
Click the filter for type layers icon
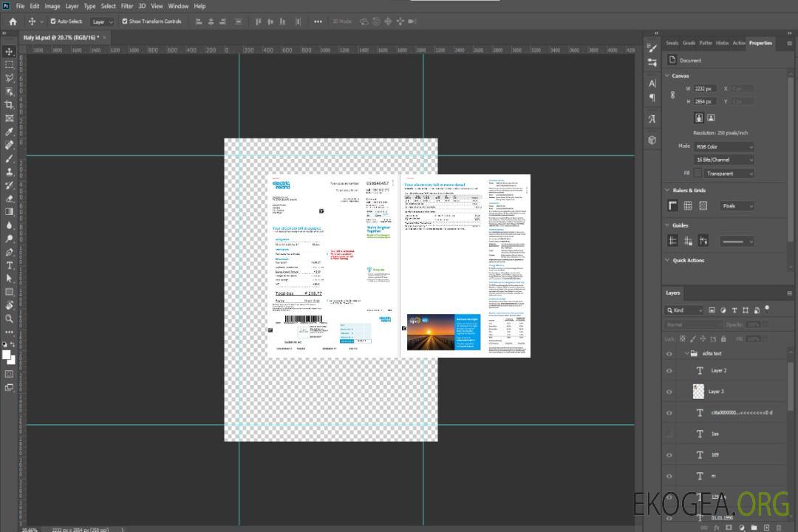point(734,310)
